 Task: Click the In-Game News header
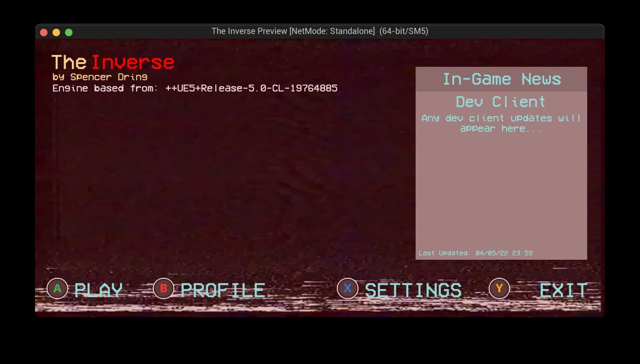coord(501,80)
